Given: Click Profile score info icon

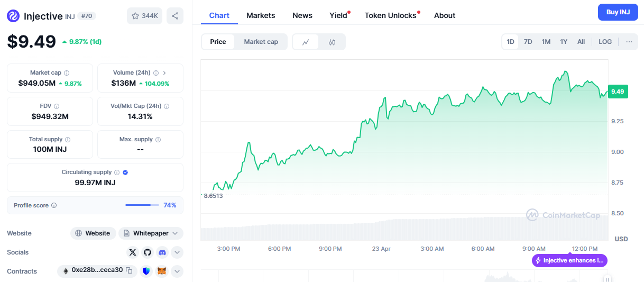Looking at the screenshot, I should [54, 205].
